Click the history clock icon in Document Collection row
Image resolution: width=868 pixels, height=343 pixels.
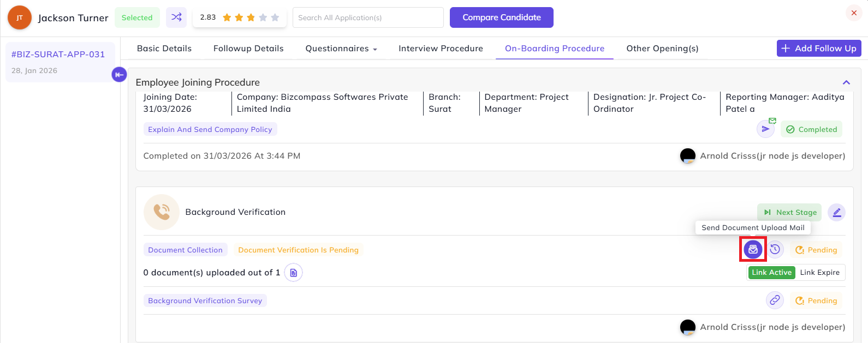[x=775, y=250]
